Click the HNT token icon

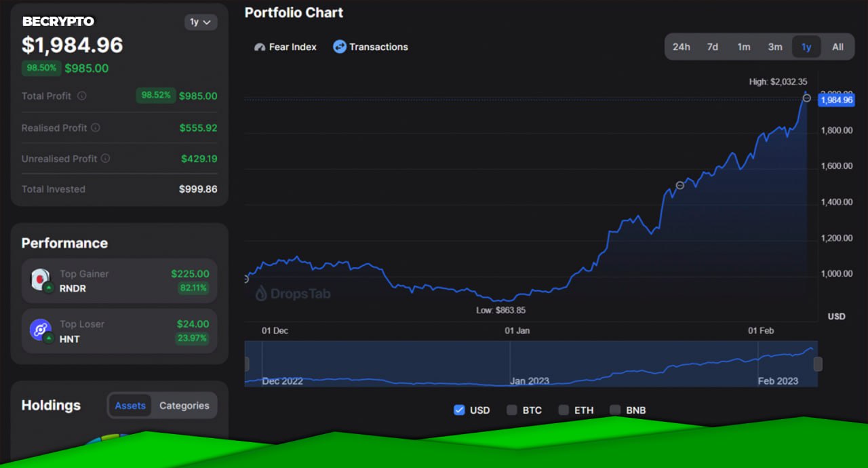click(x=41, y=330)
